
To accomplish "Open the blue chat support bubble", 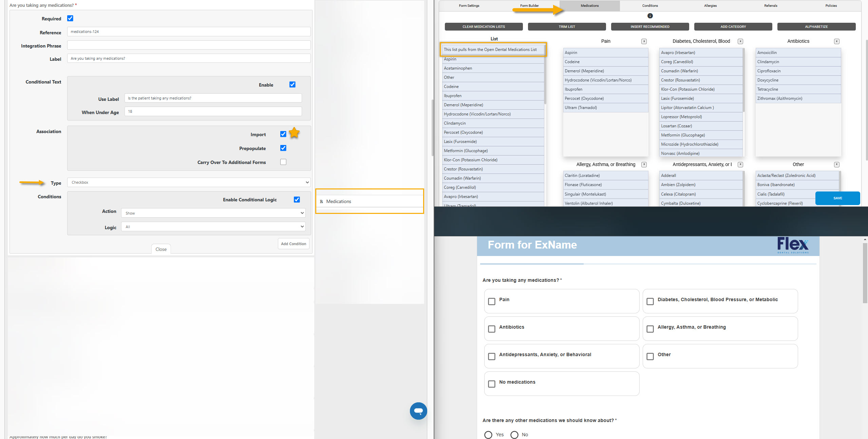I will [418, 411].
